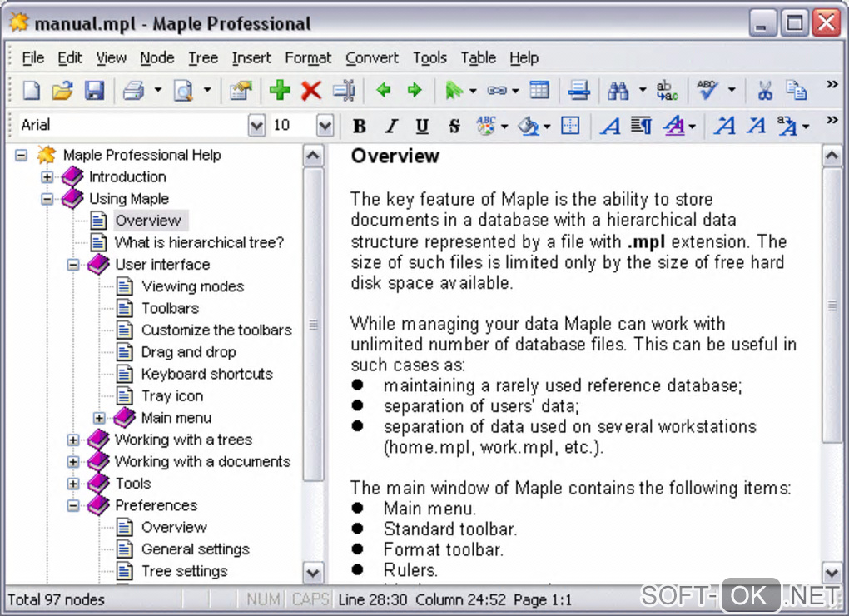Expand the Introduction tree node
849x616 pixels.
click(x=47, y=177)
